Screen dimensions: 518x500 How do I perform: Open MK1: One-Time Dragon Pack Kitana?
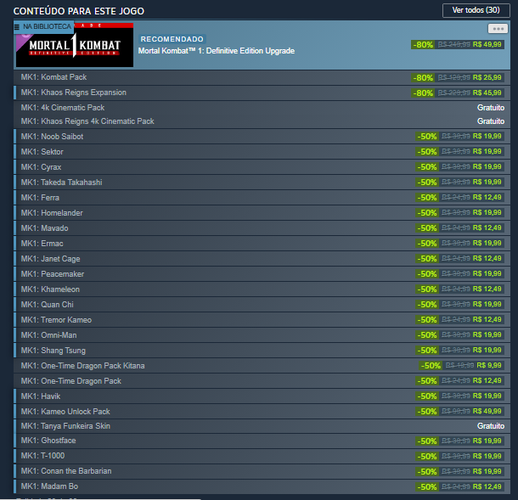tap(262, 366)
